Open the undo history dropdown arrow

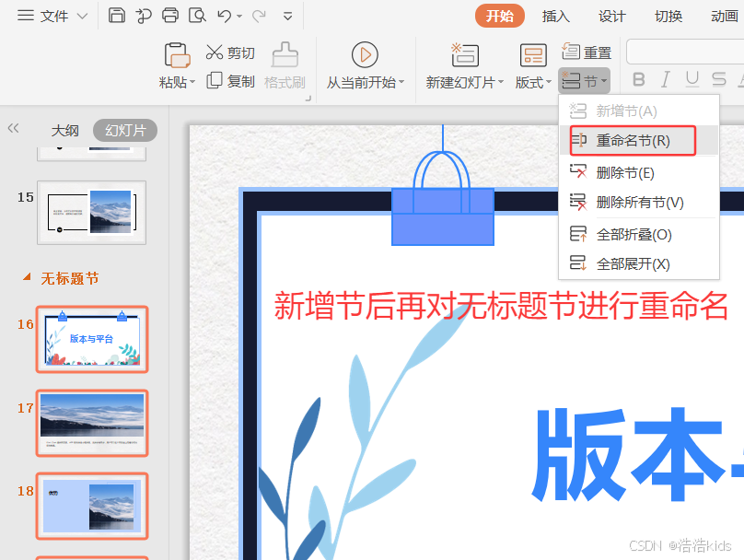tap(239, 17)
